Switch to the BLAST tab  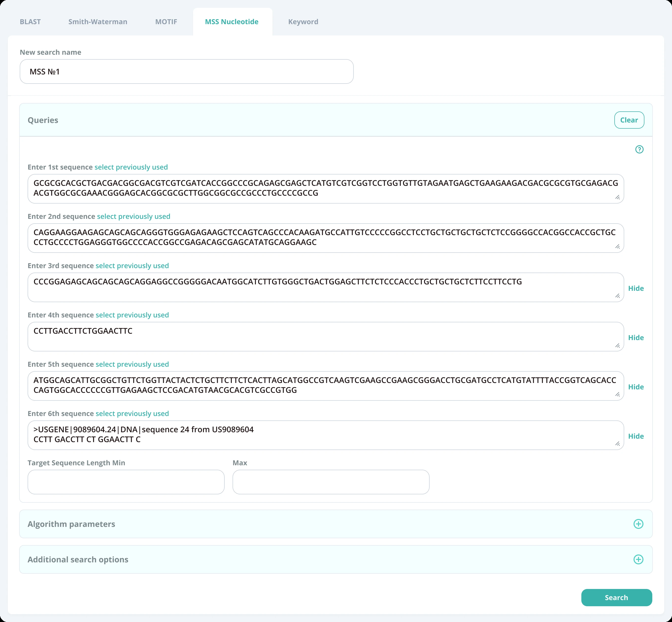(30, 22)
